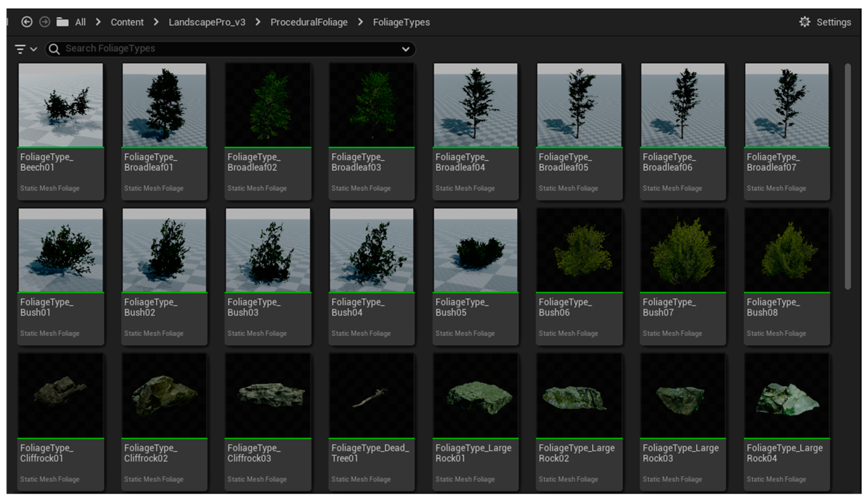Open the LandscapePro_v3 breadcrumb folder

(x=207, y=22)
